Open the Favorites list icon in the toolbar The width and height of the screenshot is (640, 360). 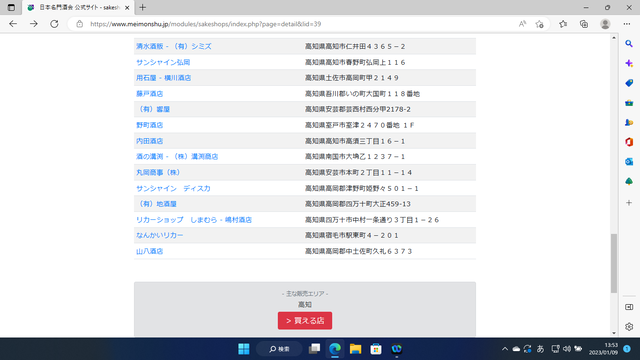click(563, 24)
